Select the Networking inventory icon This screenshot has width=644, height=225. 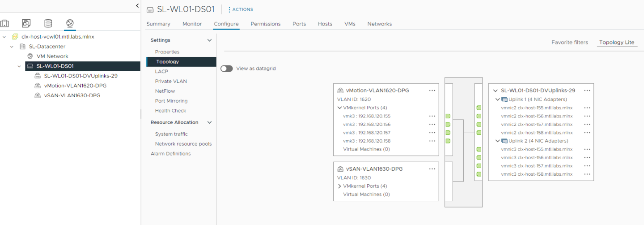[x=69, y=23]
